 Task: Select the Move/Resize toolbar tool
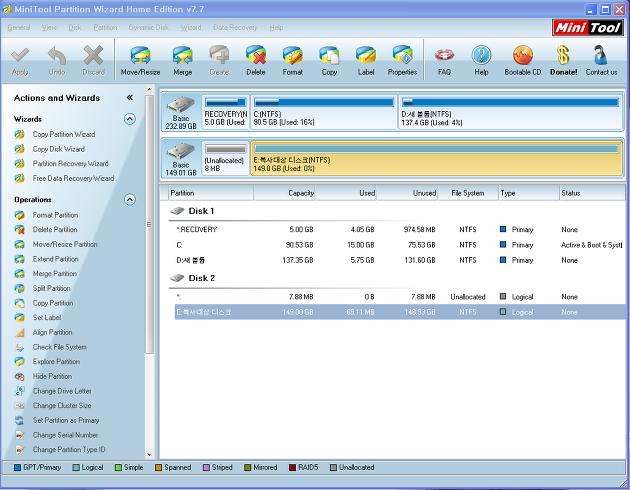[140, 60]
